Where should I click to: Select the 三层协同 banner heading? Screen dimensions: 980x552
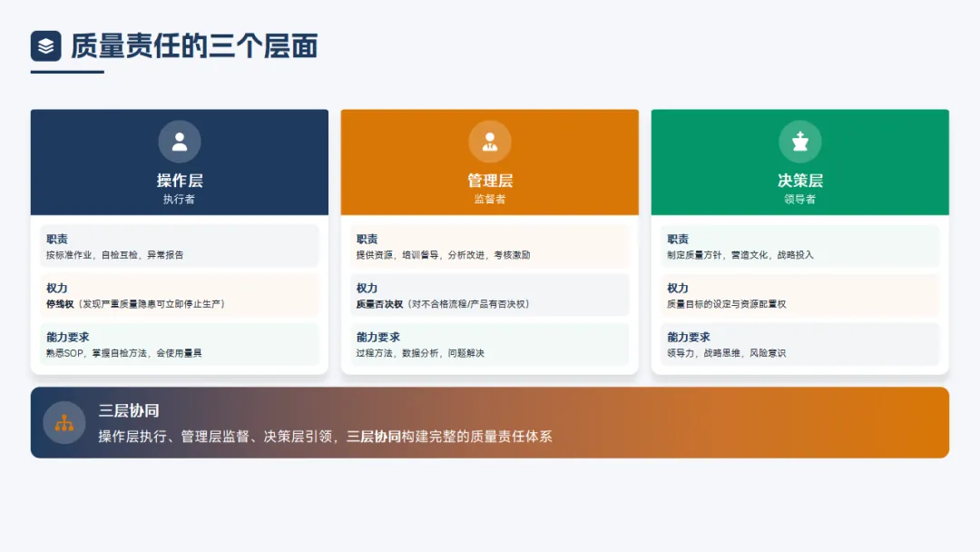(x=129, y=410)
